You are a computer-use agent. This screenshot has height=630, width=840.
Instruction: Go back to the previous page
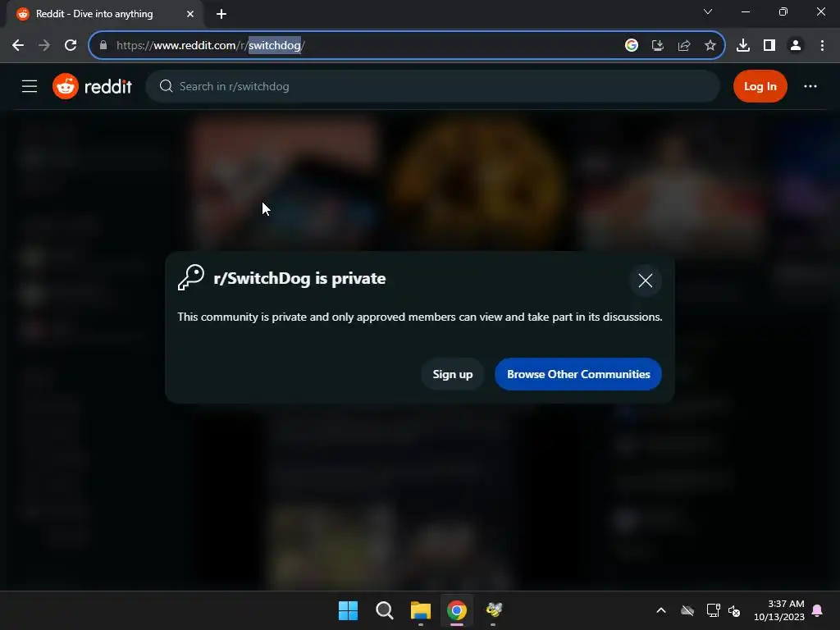pos(18,46)
